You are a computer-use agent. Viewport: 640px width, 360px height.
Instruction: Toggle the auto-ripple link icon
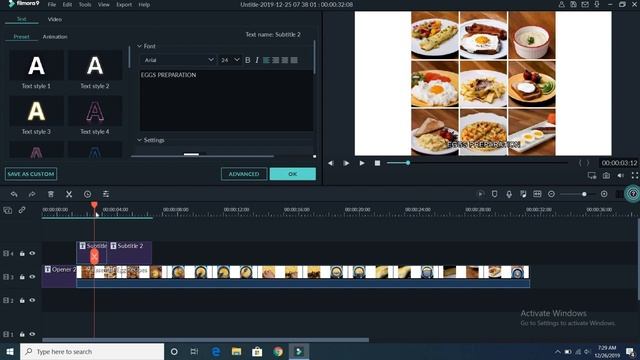(22, 210)
